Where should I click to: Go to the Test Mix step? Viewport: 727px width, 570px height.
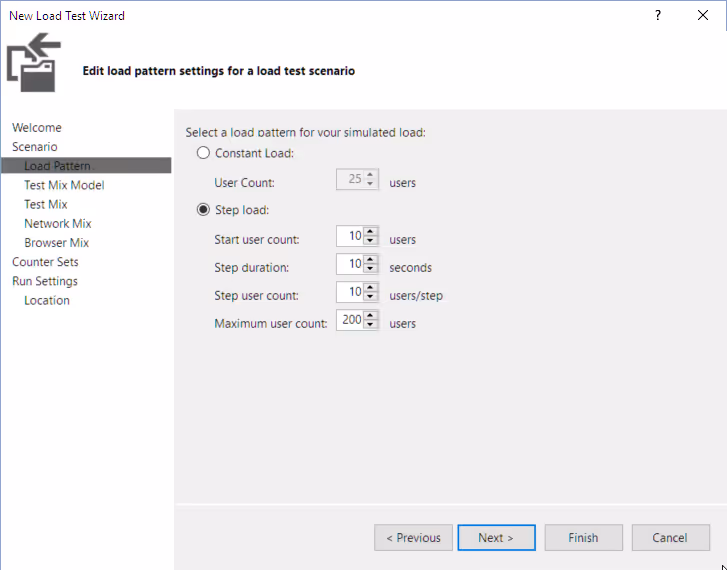click(46, 204)
